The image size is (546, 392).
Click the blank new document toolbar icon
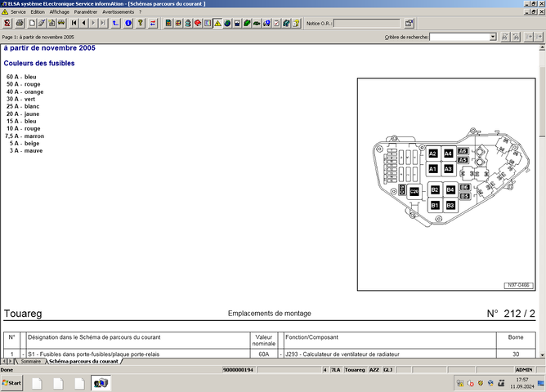coord(32,24)
